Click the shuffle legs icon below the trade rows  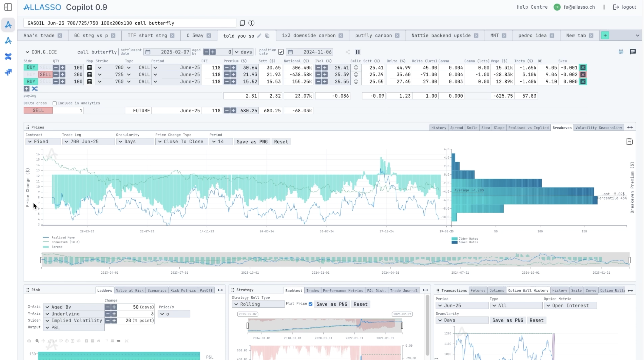34,89
